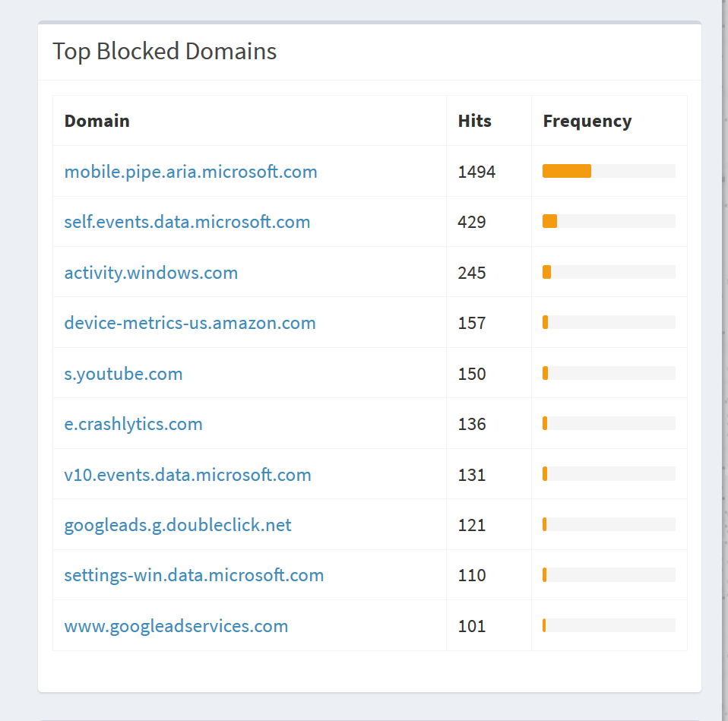Click frequency bar for mobile.pipe.aria.microsoft.com
The width and height of the screenshot is (728, 721).
point(609,171)
